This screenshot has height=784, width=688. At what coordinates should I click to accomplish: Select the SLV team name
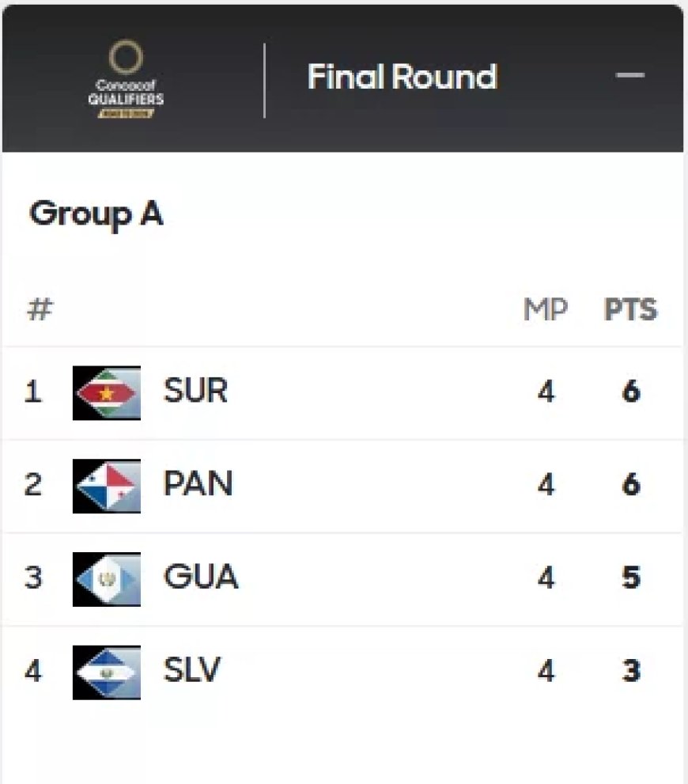[192, 671]
